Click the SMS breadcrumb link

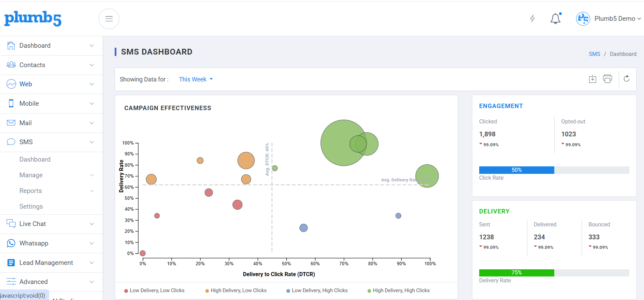[x=594, y=54]
